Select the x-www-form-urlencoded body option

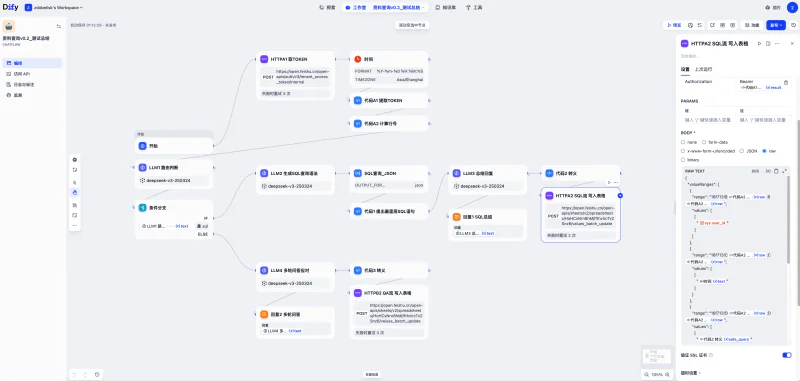[708, 151]
